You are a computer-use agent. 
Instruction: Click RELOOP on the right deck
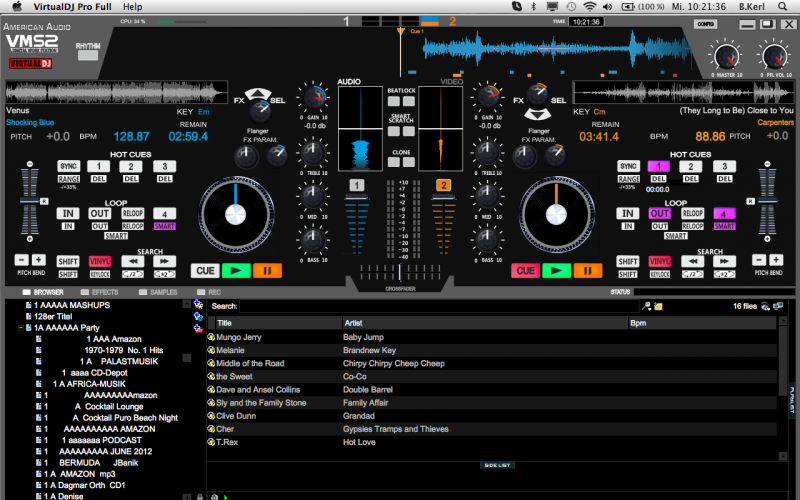coord(692,213)
